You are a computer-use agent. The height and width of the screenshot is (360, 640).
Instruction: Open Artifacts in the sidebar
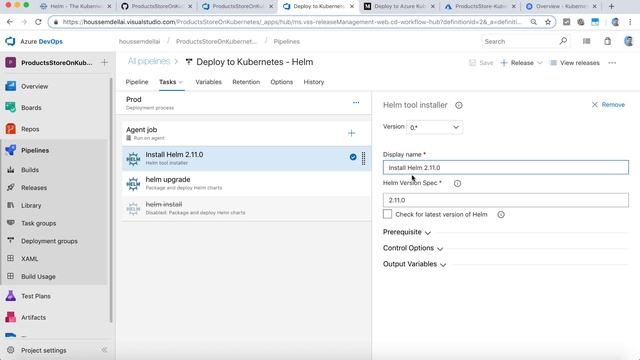tap(33, 317)
